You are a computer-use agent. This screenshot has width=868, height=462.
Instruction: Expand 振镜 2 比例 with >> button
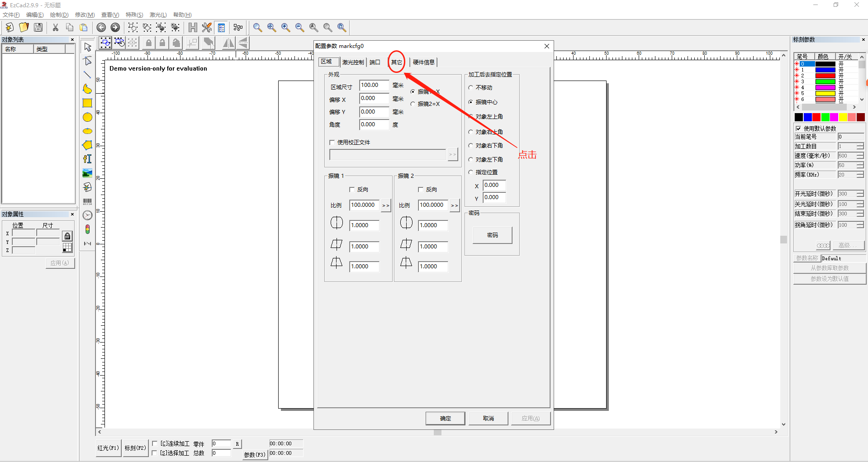(x=455, y=205)
